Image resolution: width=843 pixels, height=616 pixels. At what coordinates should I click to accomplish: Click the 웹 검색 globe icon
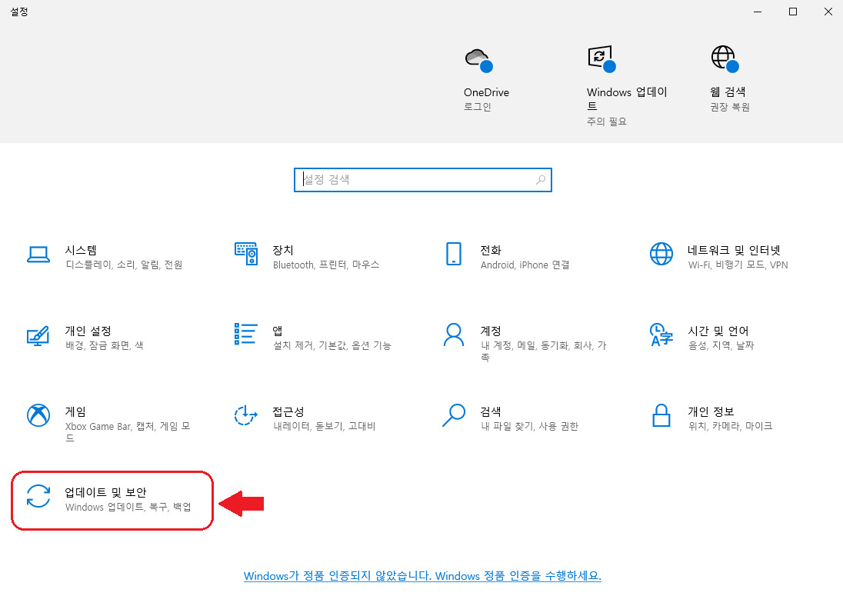tap(725, 58)
